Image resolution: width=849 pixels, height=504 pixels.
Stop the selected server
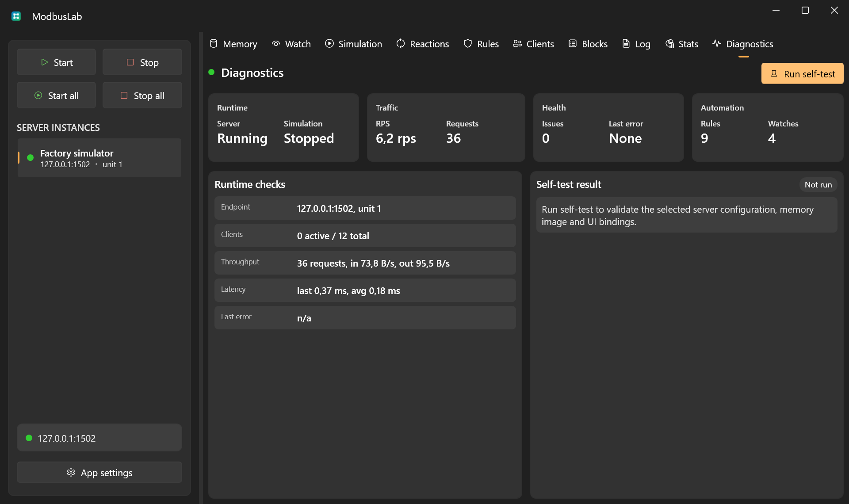(x=142, y=62)
